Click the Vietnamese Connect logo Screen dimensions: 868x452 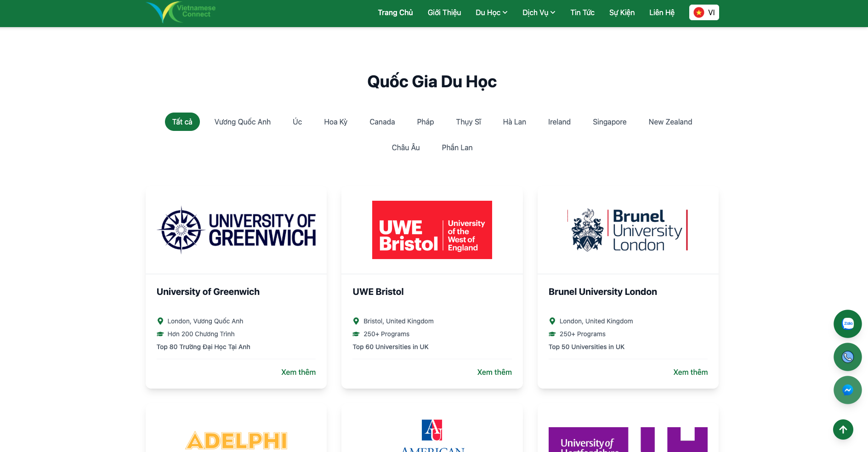(x=181, y=12)
